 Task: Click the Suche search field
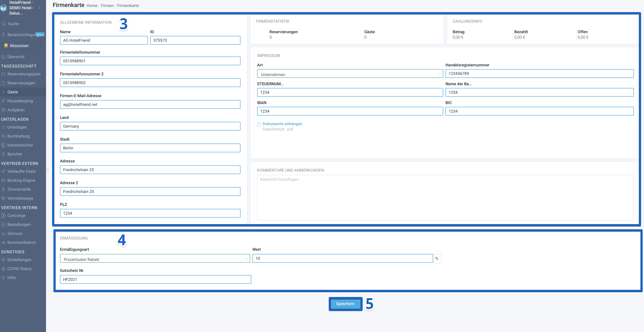tap(23, 24)
